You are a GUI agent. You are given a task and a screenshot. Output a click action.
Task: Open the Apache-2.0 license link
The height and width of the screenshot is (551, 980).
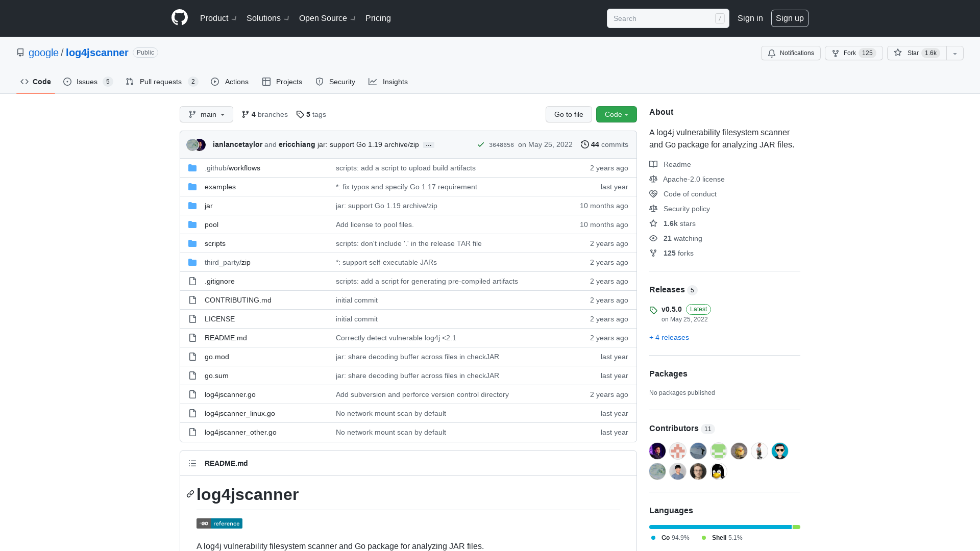click(x=687, y=179)
